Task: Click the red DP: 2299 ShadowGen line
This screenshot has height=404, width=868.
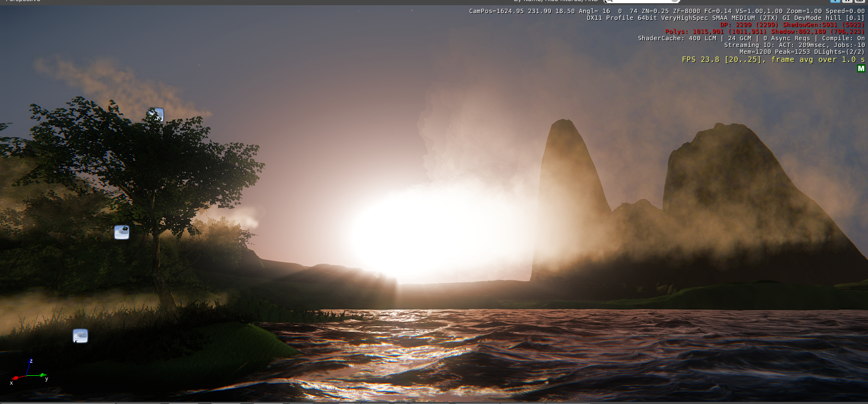Action: (x=792, y=25)
